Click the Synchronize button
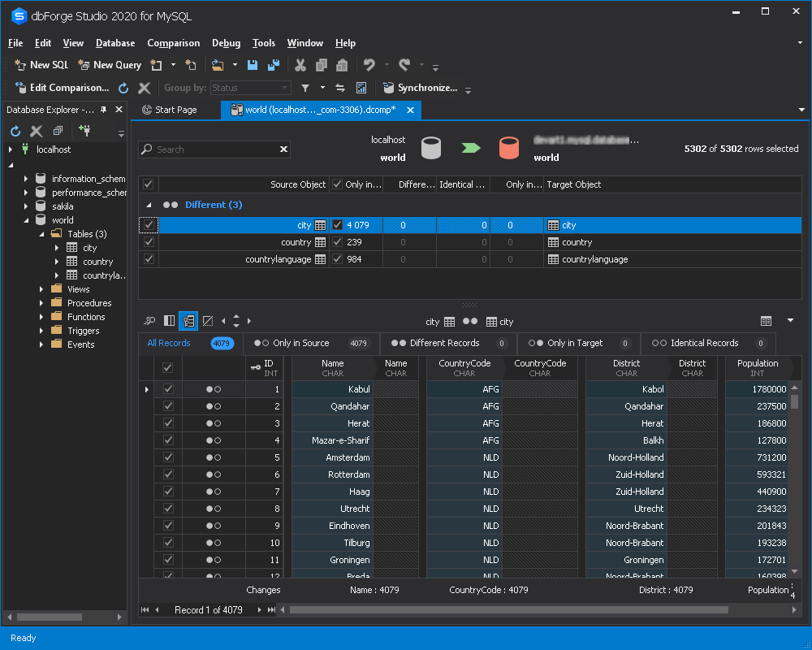 tap(420, 88)
